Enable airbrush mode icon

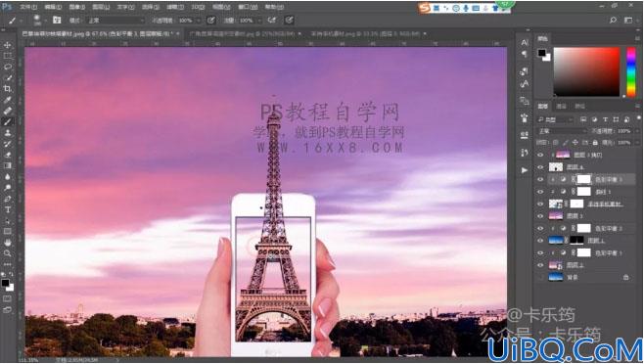(x=271, y=21)
